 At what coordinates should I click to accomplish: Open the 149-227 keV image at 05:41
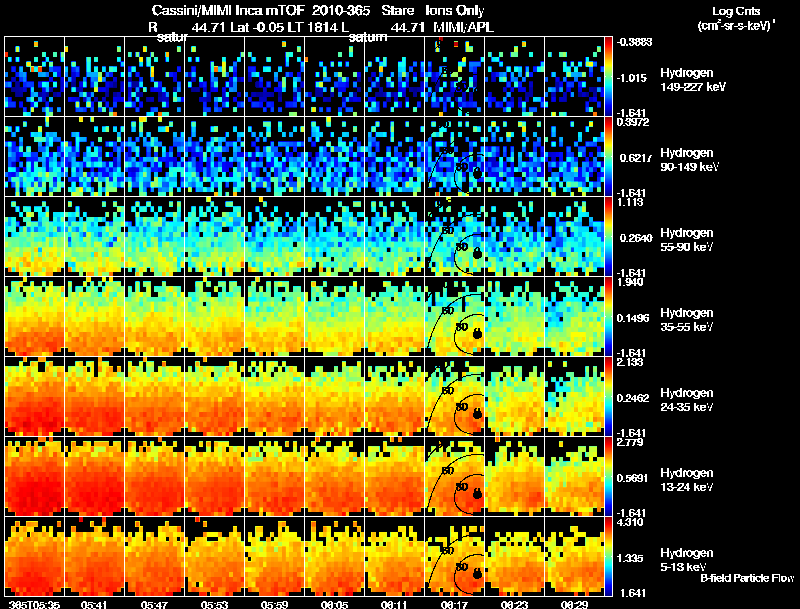[94, 77]
